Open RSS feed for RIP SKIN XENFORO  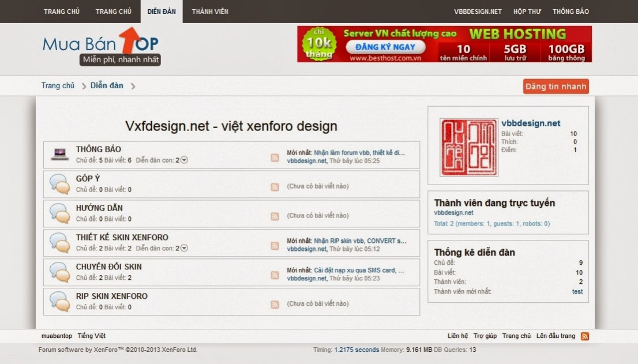point(275,305)
